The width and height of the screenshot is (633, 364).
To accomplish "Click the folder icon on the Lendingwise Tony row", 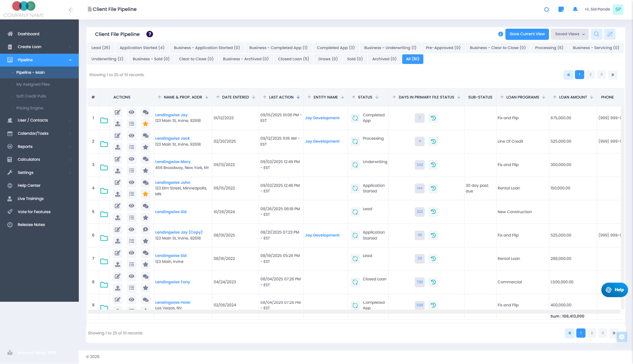I will 104,285.
